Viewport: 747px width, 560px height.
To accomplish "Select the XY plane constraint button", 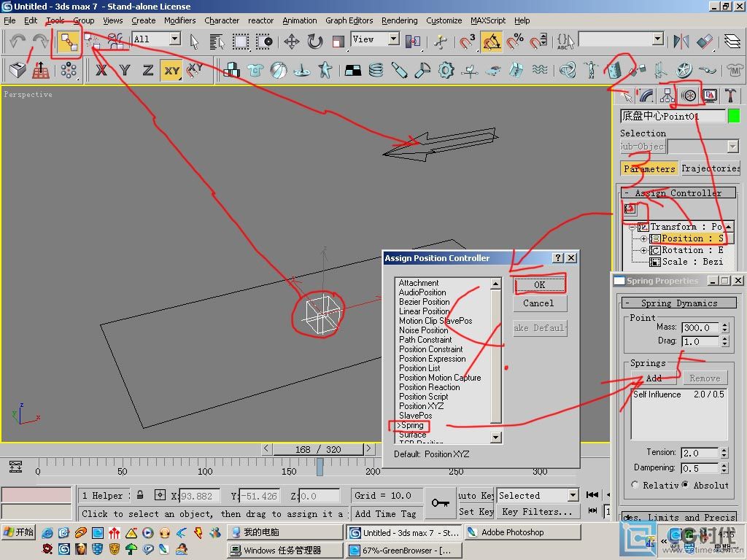I will coord(171,71).
